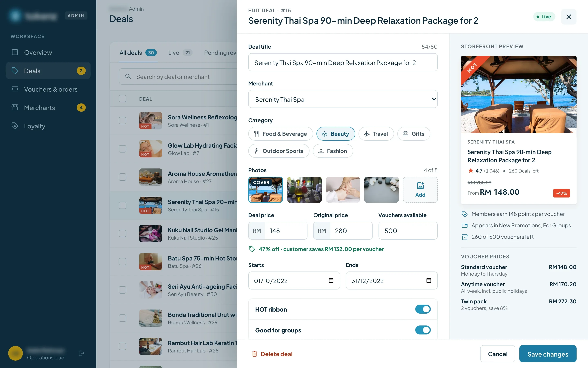Screen dimensions: 588x368
Task: Click the log out icon
Action: pos(82,353)
